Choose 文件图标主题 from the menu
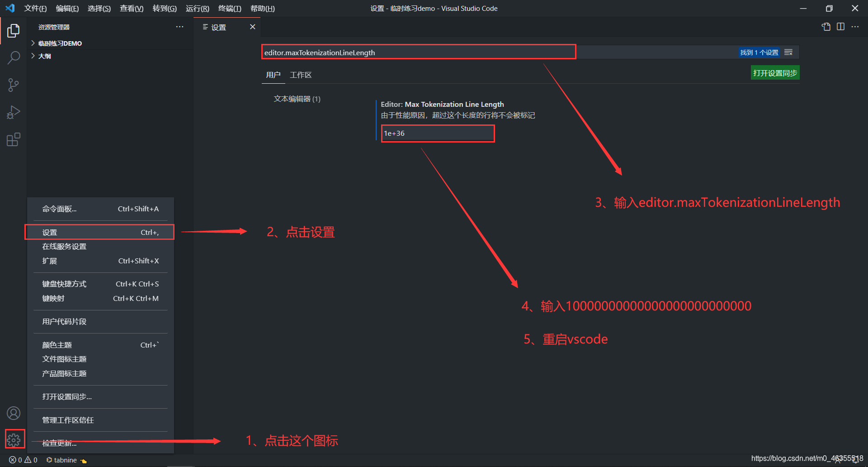868x467 pixels. (100, 359)
